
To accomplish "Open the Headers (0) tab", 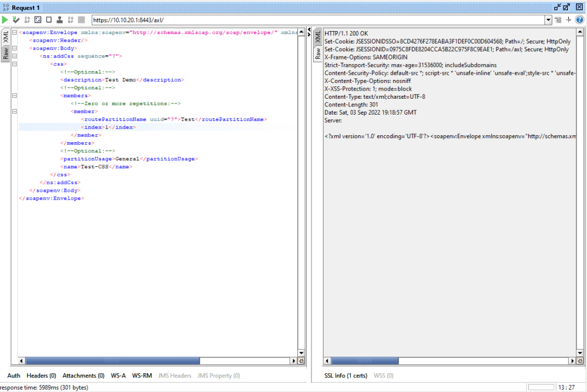I will point(41,376).
